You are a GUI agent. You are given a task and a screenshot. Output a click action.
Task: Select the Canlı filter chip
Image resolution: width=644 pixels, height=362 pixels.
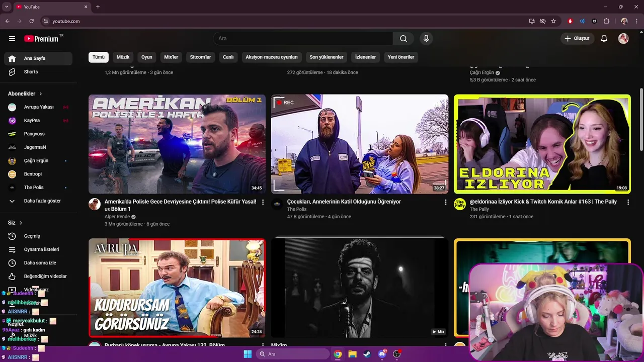coord(228,57)
